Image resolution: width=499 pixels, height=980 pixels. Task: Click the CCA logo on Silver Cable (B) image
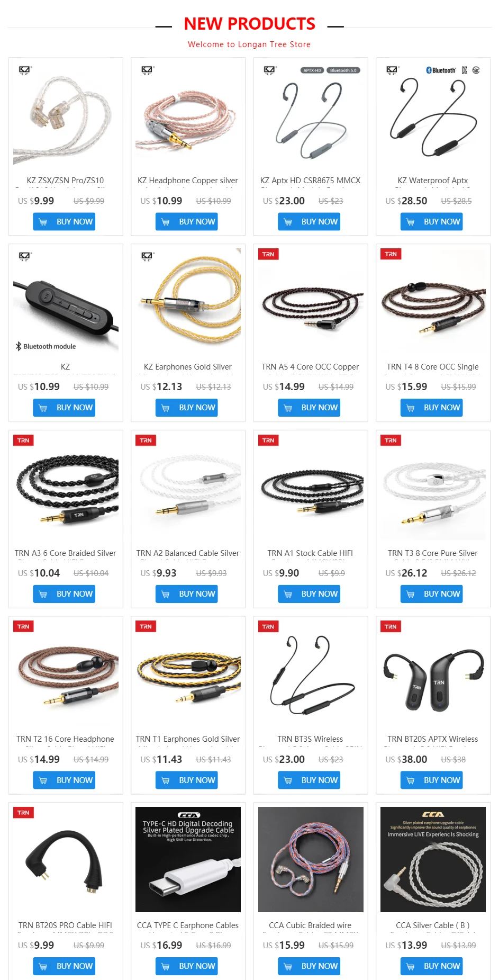(433, 814)
